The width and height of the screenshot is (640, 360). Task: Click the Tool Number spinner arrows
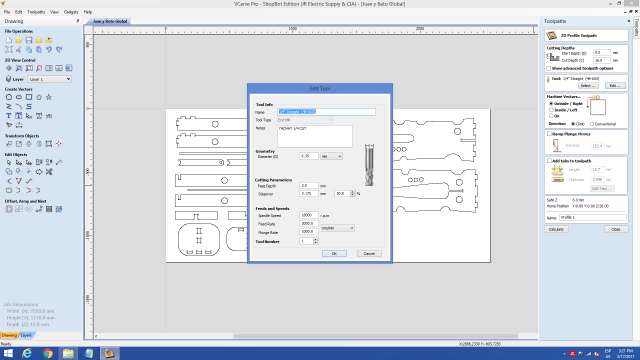tap(315, 241)
